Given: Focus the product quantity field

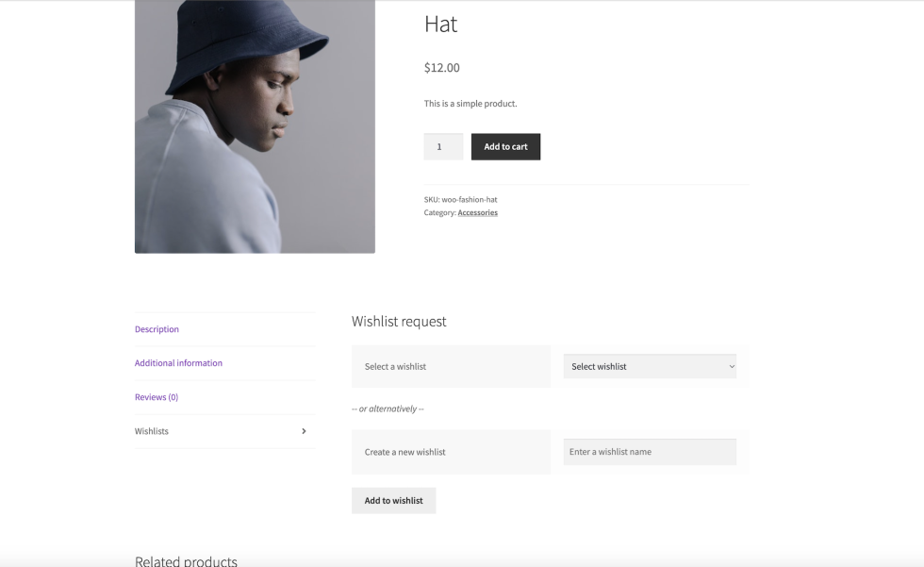Looking at the screenshot, I should pyautogui.click(x=443, y=146).
